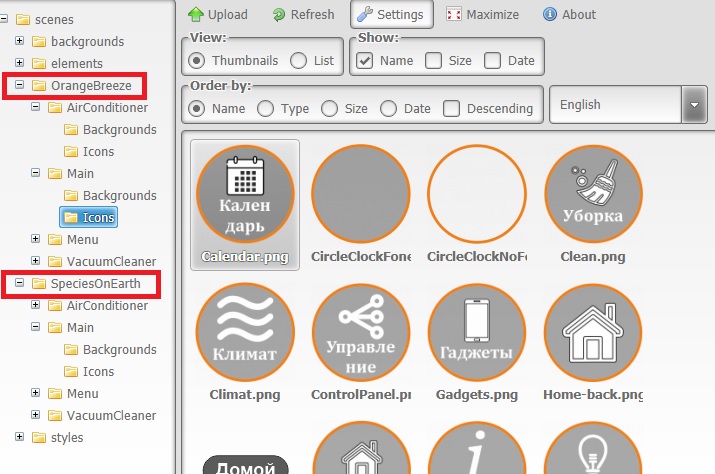This screenshot has height=474, width=715.
Task: Enable the Size show checkbox
Action: 433,61
